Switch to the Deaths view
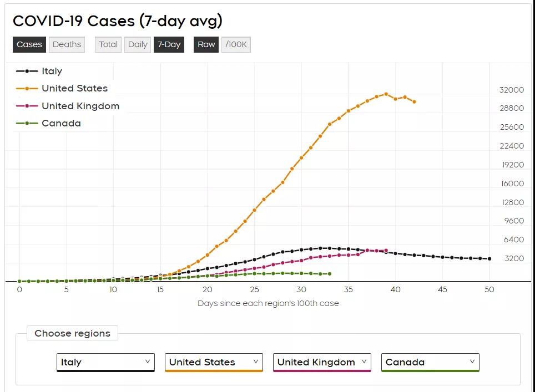The height and width of the screenshot is (392, 535). 67,44
